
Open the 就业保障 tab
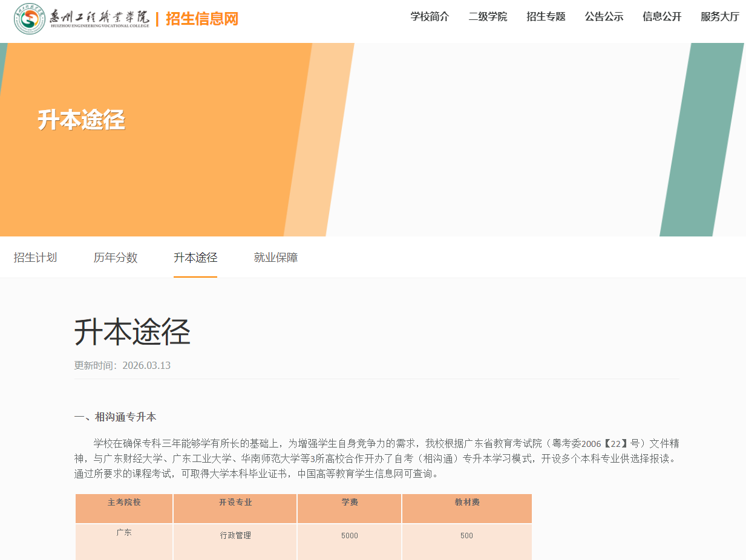(275, 257)
